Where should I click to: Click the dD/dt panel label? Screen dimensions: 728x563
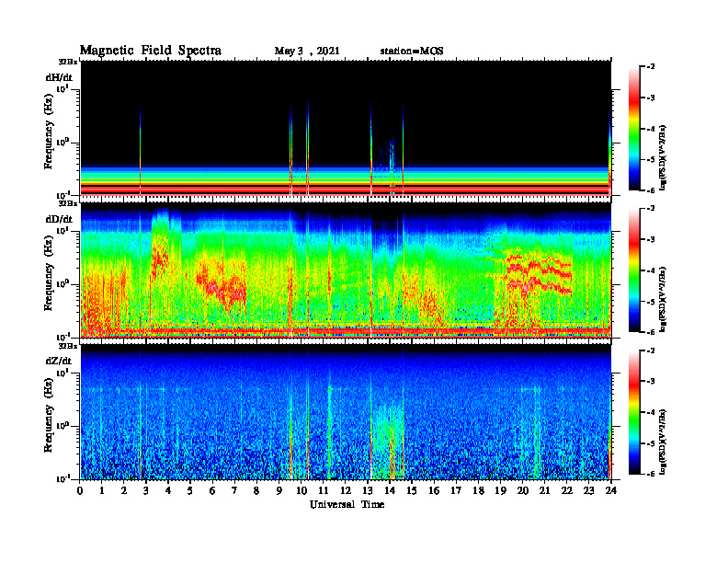click(x=59, y=219)
